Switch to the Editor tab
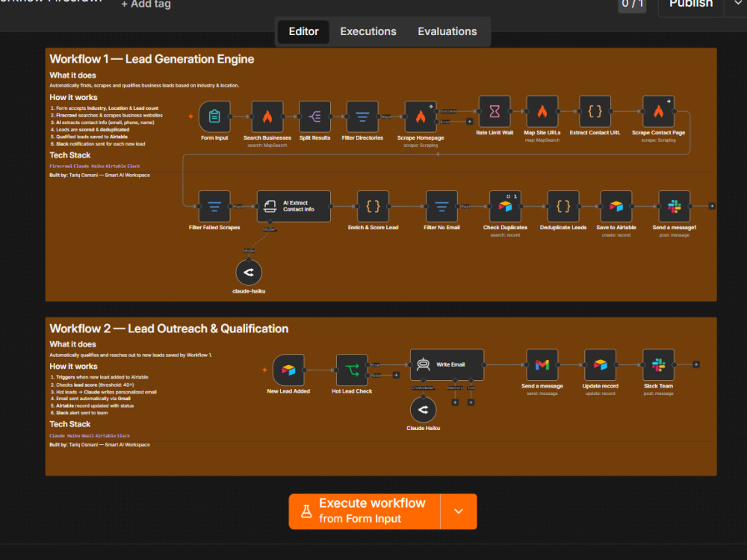Image resolution: width=747 pixels, height=560 pixels. [303, 31]
